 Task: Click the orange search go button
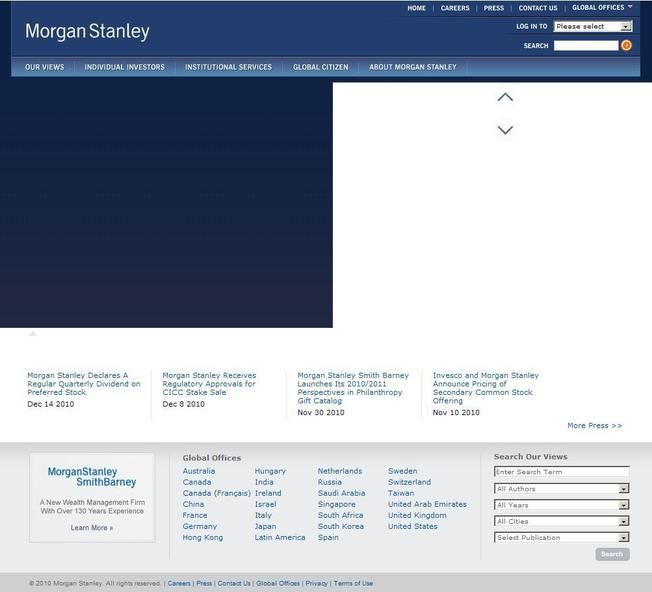626,45
